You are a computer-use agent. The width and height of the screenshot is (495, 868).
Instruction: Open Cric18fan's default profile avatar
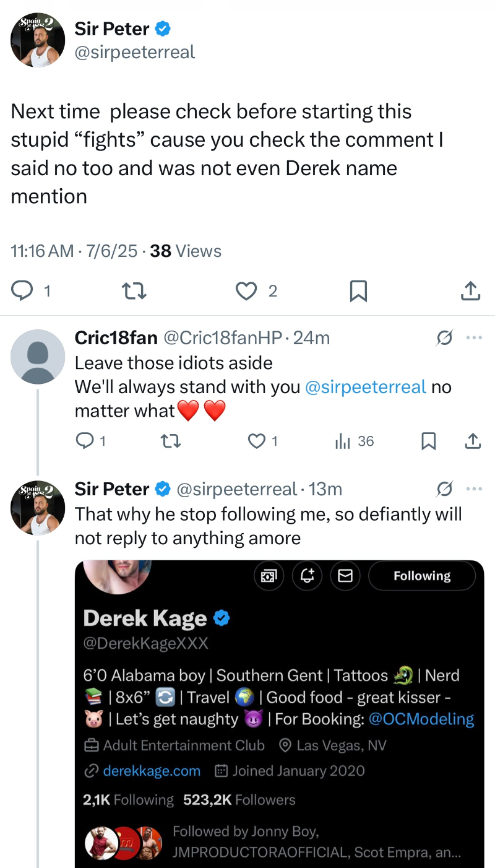click(x=38, y=357)
